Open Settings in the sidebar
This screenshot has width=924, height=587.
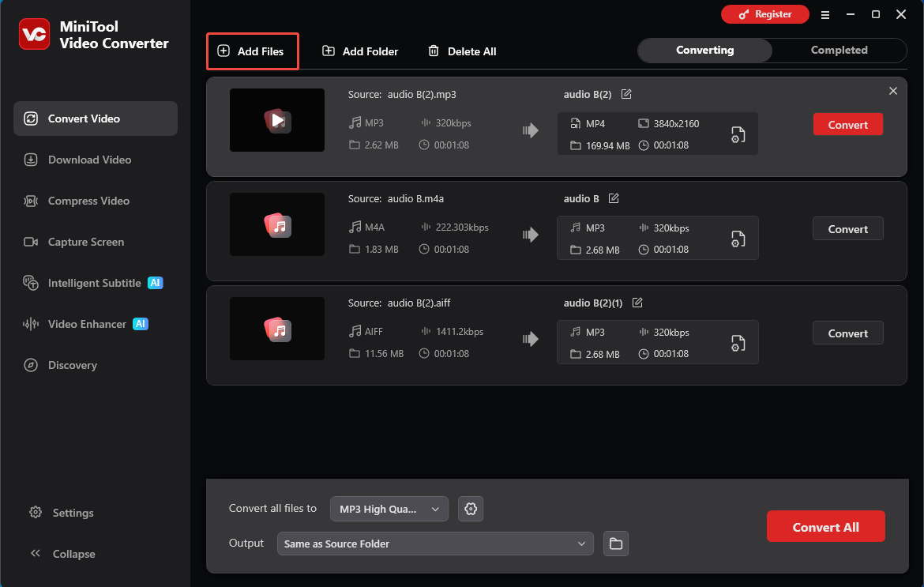coord(62,513)
